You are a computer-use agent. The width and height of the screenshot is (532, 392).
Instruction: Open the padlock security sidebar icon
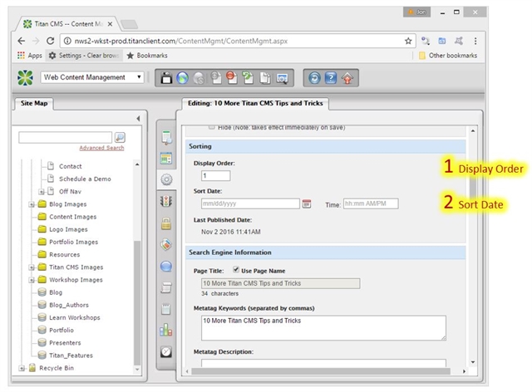pyautogui.click(x=166, y=223)
